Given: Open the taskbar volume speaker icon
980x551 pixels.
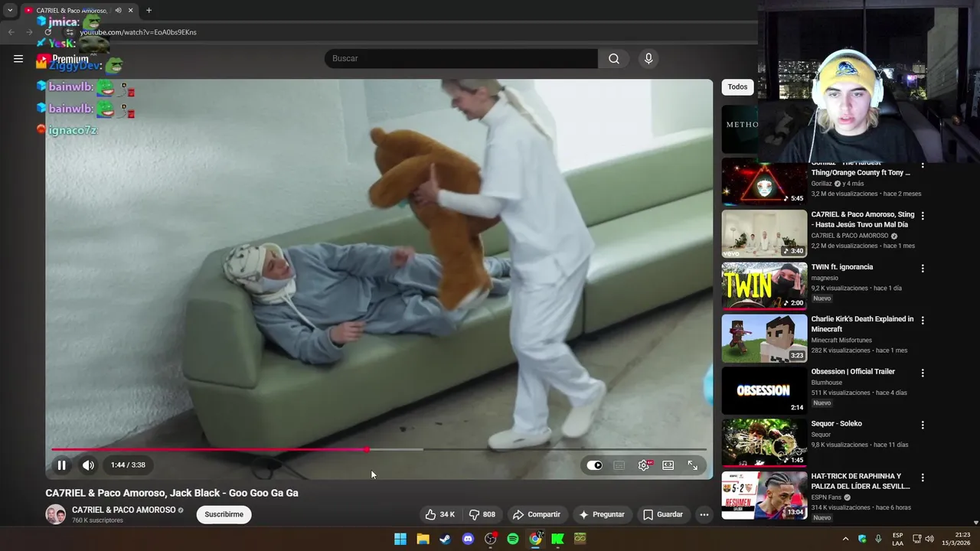Looking at the screenshot, I should pos(929,539).
